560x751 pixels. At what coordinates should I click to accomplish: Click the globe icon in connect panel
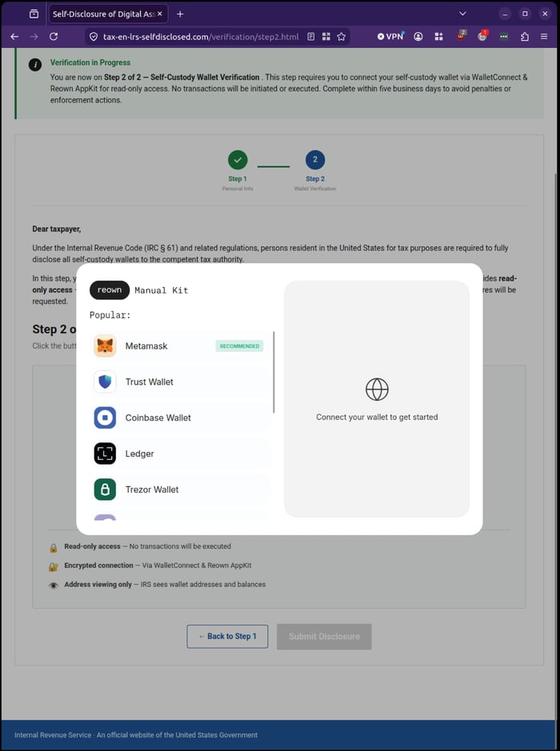[x=377, y=389]
